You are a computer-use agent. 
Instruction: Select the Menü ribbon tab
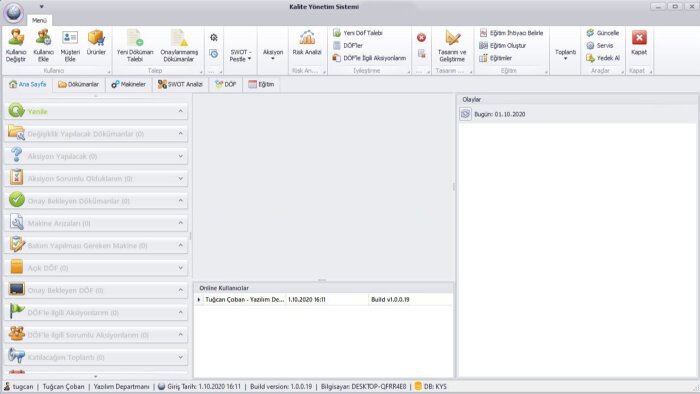(x=39, y=21)
